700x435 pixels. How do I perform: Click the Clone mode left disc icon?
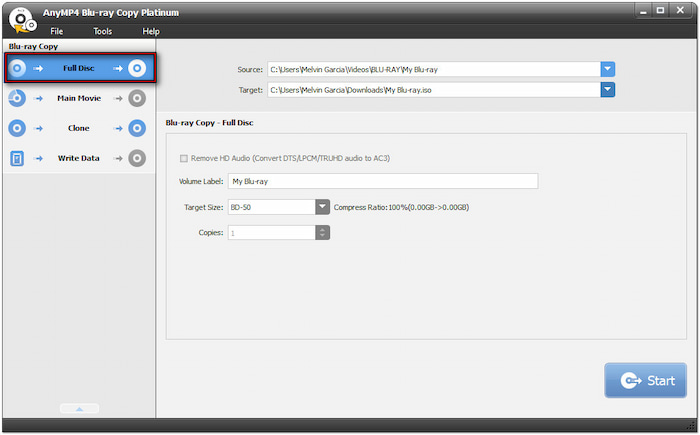click(x=17, y=128)
